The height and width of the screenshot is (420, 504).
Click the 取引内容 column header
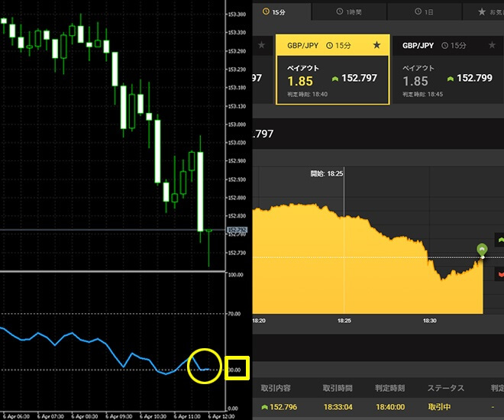pyautogui.click(x=276, y=388)
